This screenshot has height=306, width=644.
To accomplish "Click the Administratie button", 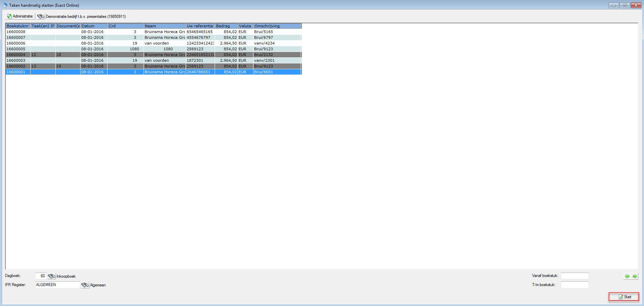I will pyautogui.click(x=20, y=16).
